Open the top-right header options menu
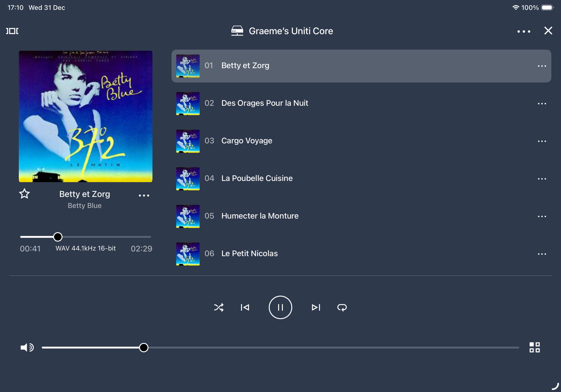This screenshot has height=392, width=561. (524, 31)
